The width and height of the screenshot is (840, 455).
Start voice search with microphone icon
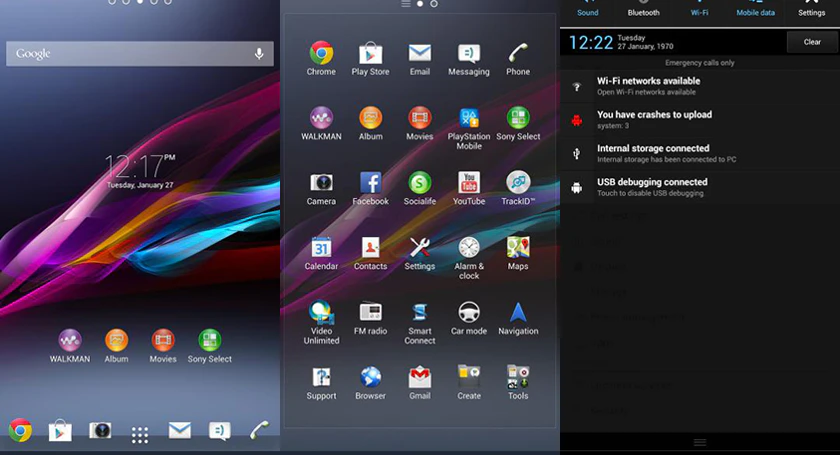tap(259, 54)
